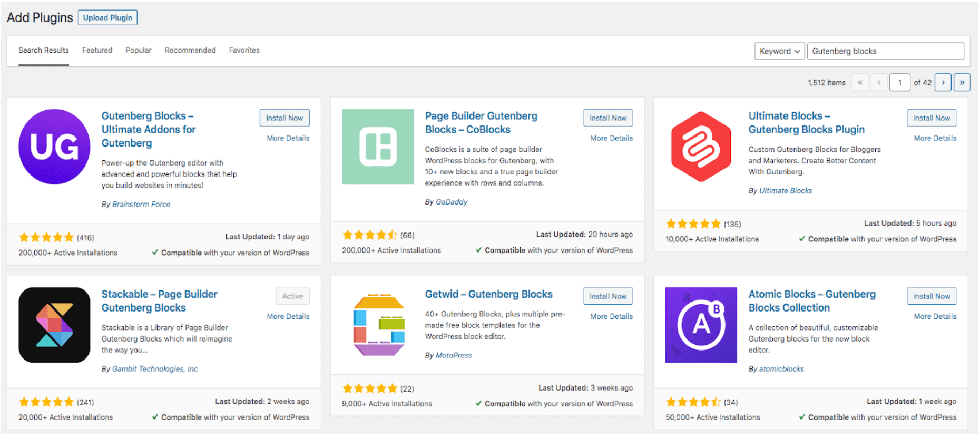
Task: Open More Details for Stackable
Action: pyautogui.click(x=288, y=316)
